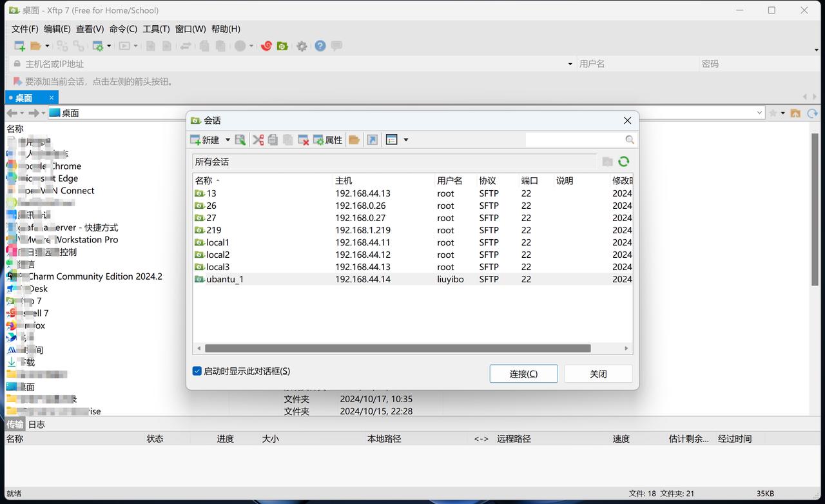Open the open-folder icon dropdown in main toolbar
This screenshot has width=825, height=504.
(x=47, y=46)
